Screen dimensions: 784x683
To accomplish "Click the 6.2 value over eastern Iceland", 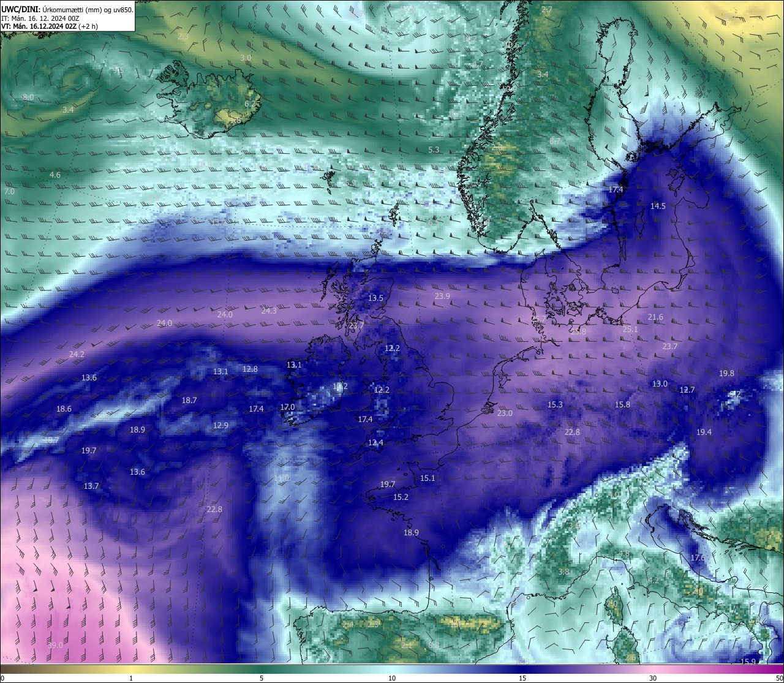I will click(x=250, y=104).
